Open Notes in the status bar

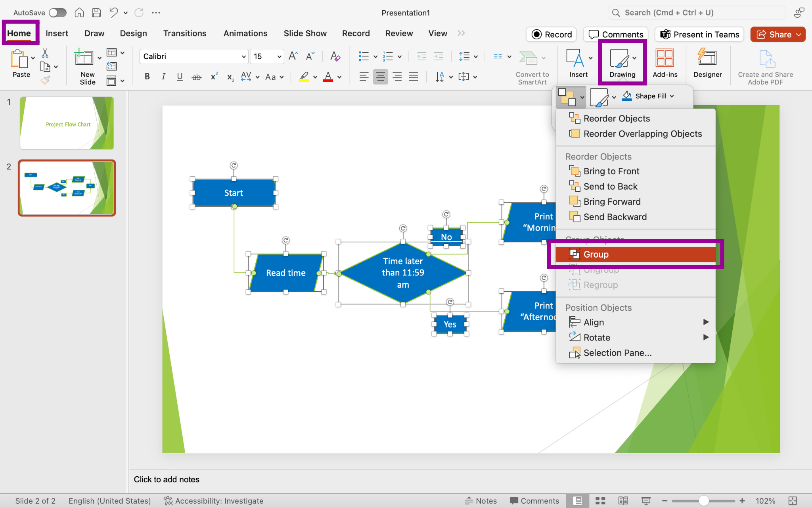pyautogui.click(x=481, y=501)
